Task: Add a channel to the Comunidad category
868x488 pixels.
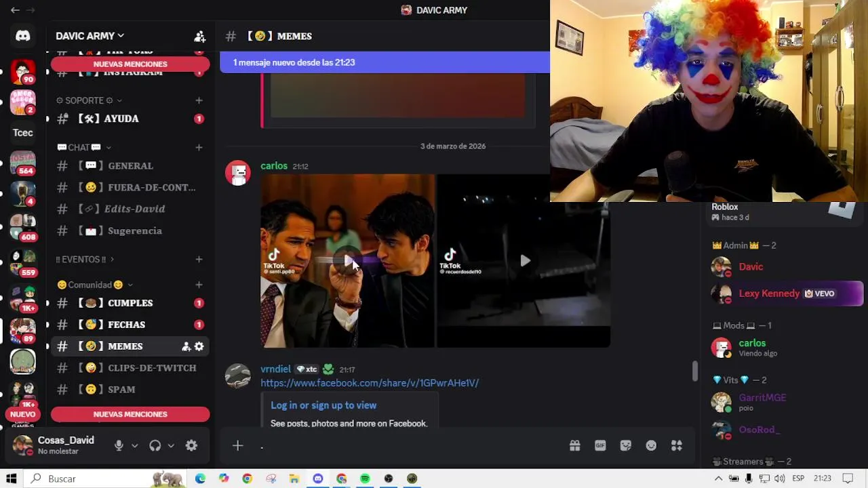Action: (x=199, y=285)
